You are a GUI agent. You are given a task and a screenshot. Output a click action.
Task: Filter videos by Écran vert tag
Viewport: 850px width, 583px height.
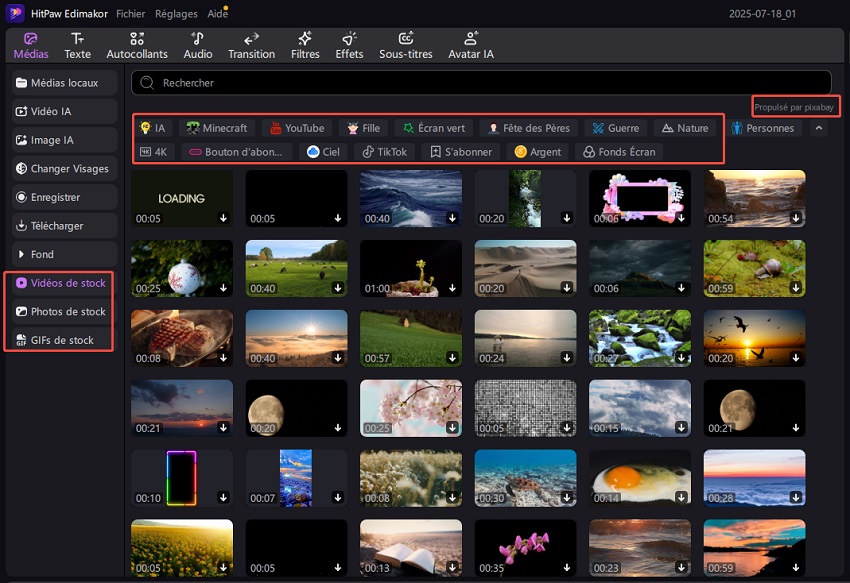coord(432,128)
